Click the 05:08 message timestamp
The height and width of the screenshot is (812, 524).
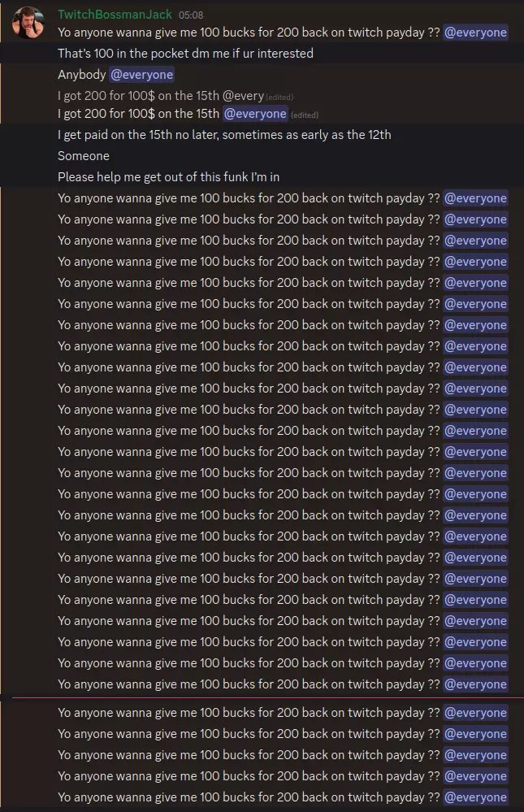(x=191, y=15)
